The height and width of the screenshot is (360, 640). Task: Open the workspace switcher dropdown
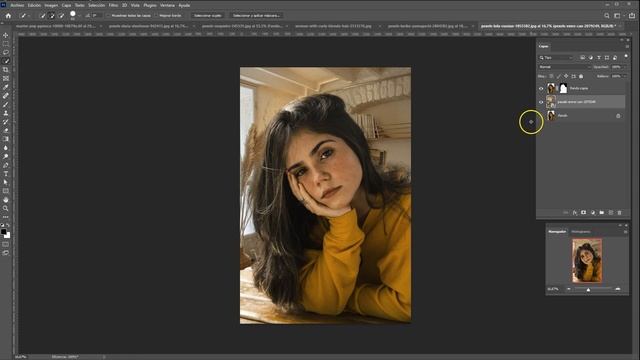coord(618,16)
